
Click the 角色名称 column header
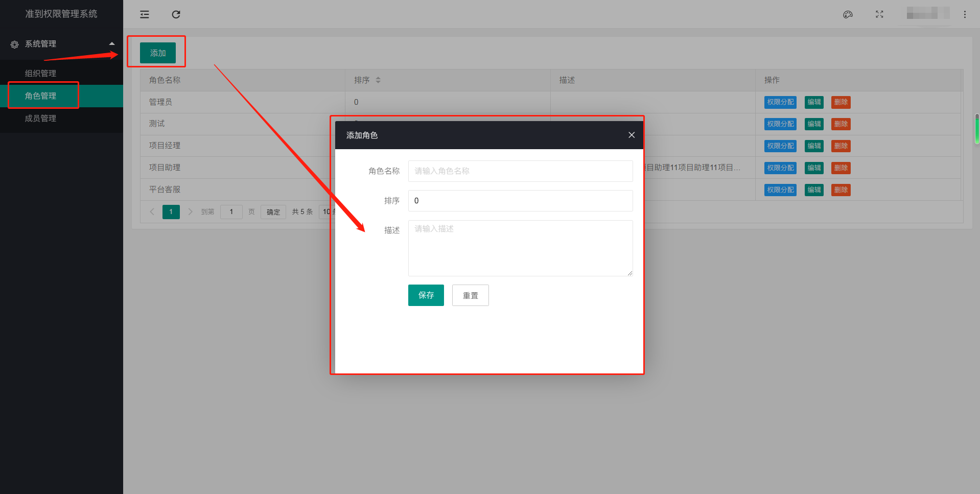[243, 80]
